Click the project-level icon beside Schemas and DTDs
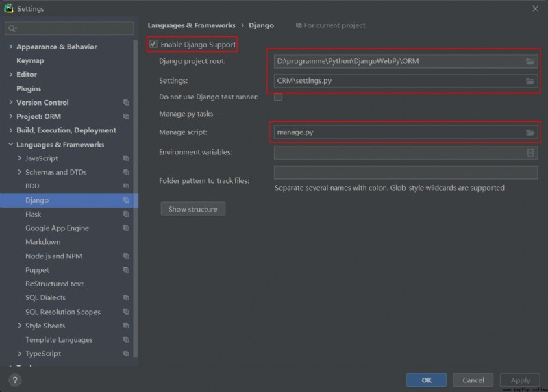This screenshot has height=392, width=548. click(126, 172)
